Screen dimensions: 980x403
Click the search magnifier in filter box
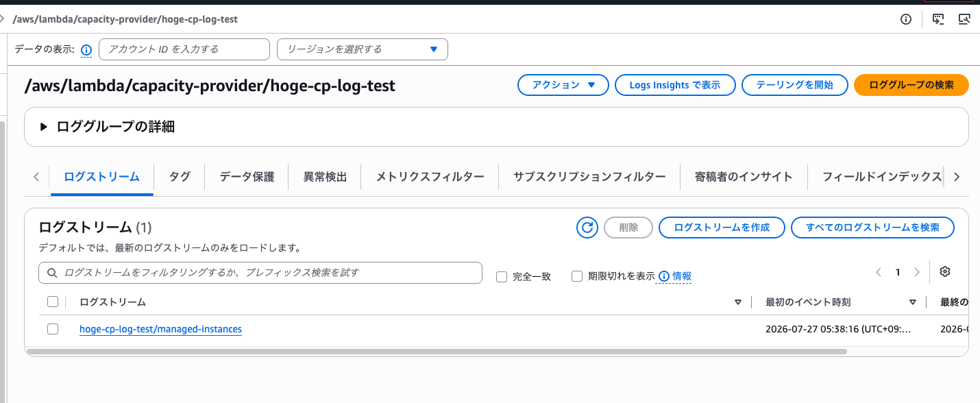52,273
